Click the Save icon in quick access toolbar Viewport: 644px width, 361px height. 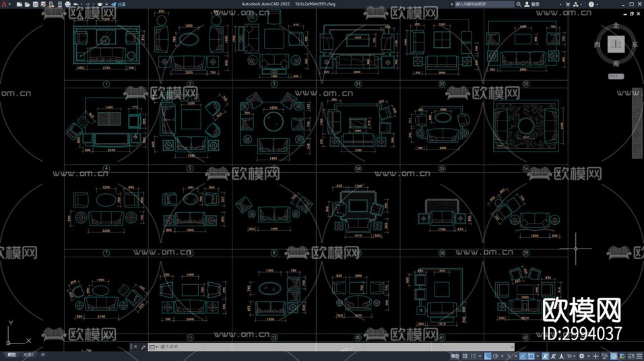(x=36, y=4)
